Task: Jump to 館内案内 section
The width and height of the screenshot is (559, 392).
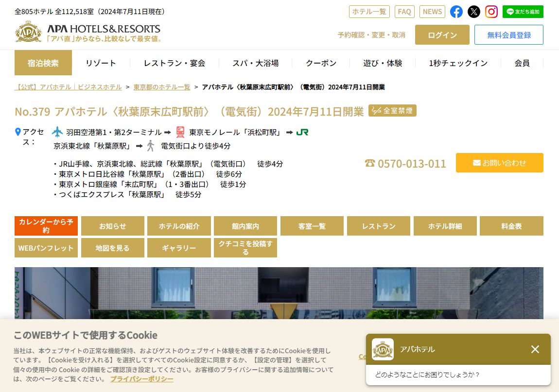Action: pos(245,226)
